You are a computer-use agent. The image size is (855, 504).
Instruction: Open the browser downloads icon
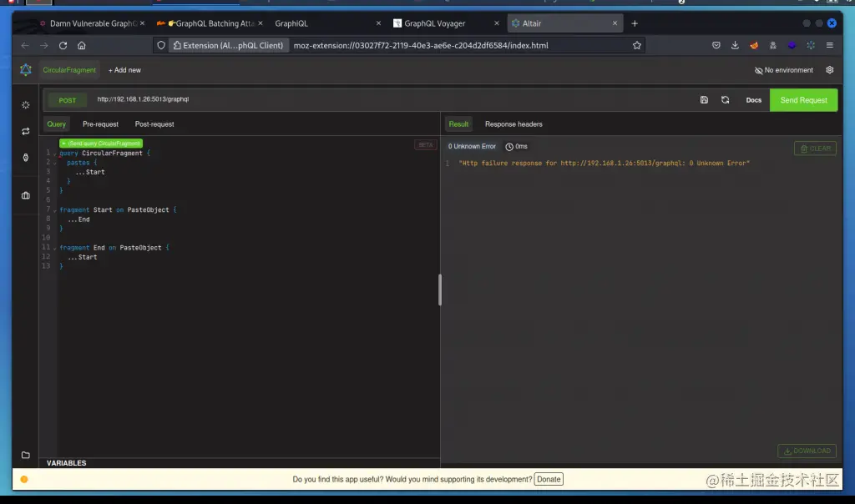click(735, 46)
